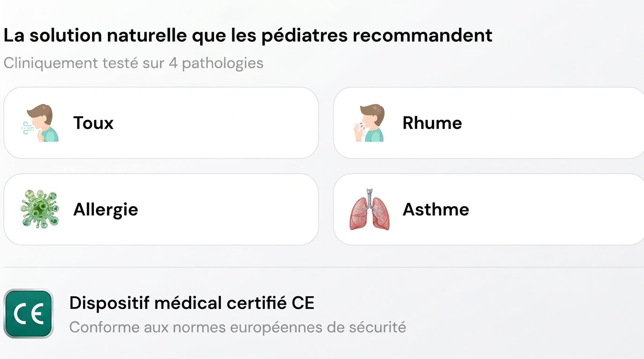This screenshot has width=644, height=359.
Task: Select the Allergie text label
Action: 106,209
